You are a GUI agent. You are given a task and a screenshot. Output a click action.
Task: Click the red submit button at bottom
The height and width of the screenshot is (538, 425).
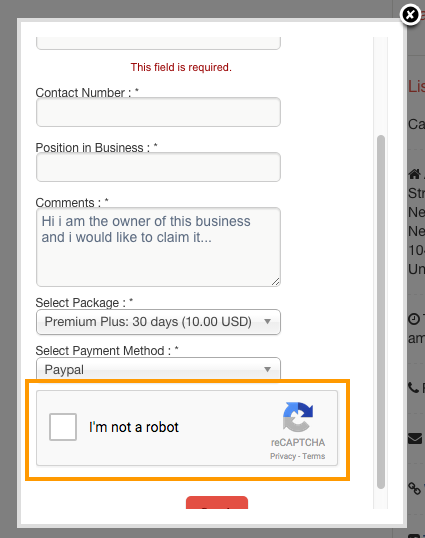(217, 503)
